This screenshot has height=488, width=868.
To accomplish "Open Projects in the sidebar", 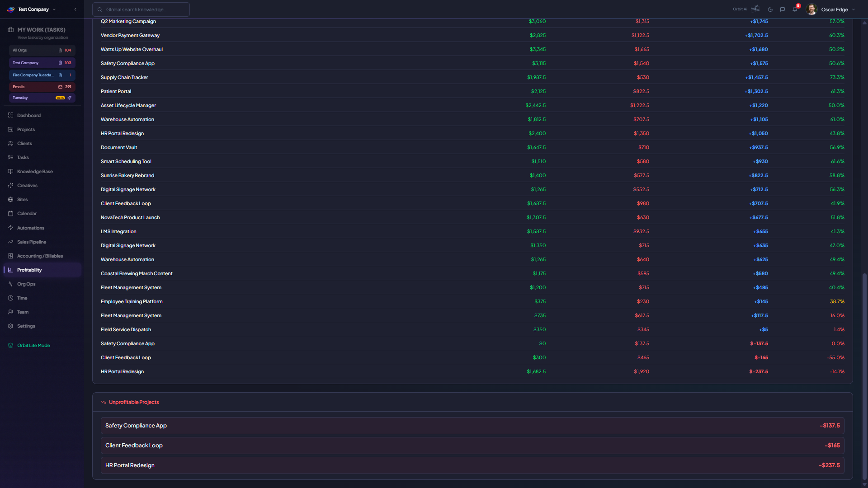I will pyautogui.click(x=42, y=129).
